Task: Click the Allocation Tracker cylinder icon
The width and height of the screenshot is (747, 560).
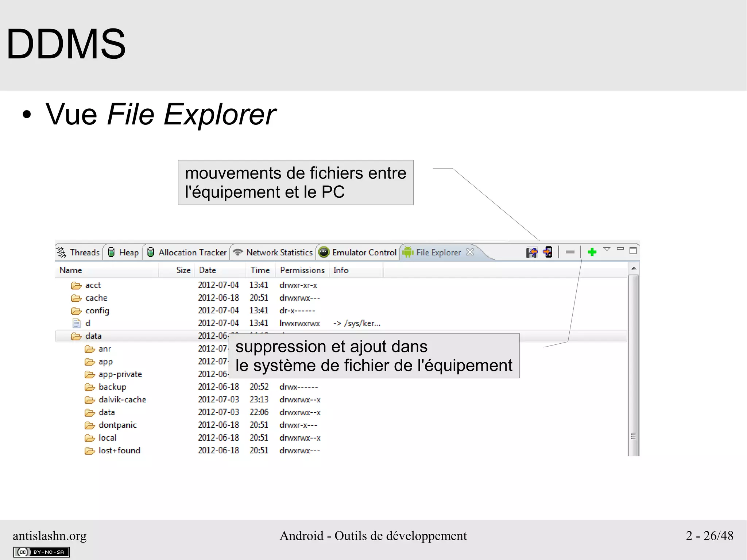Action: 151,252
